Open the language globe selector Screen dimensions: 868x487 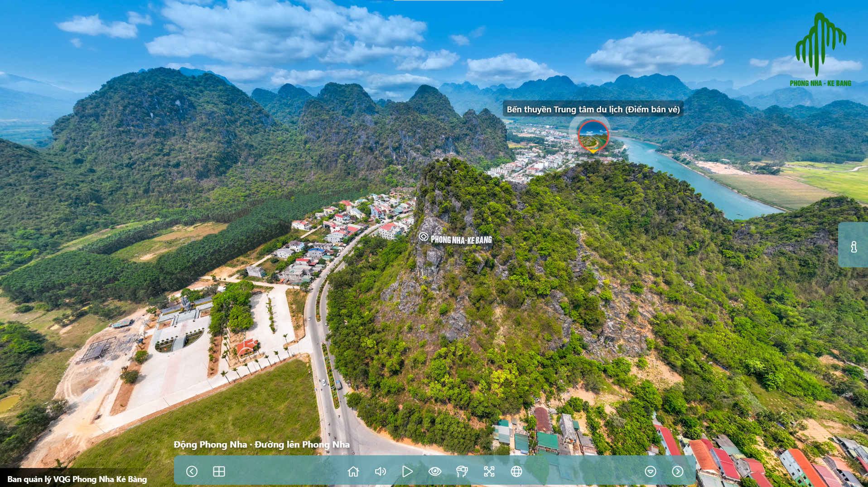516,472
